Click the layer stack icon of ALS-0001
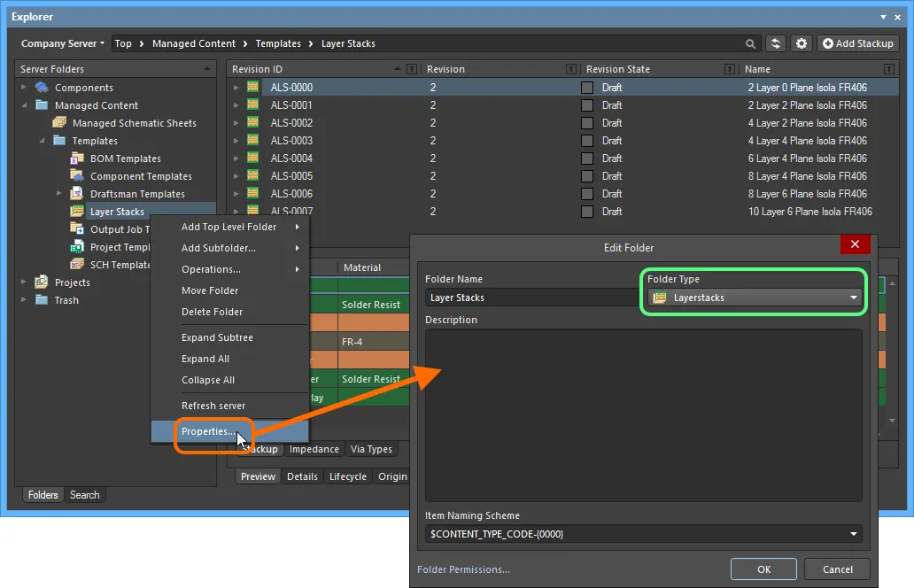 coord(252,104)
